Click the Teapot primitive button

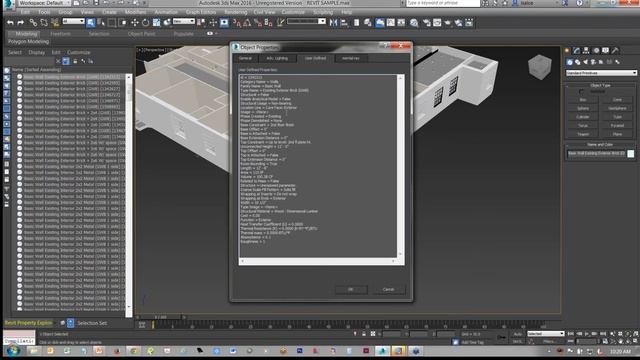(583, 134)
